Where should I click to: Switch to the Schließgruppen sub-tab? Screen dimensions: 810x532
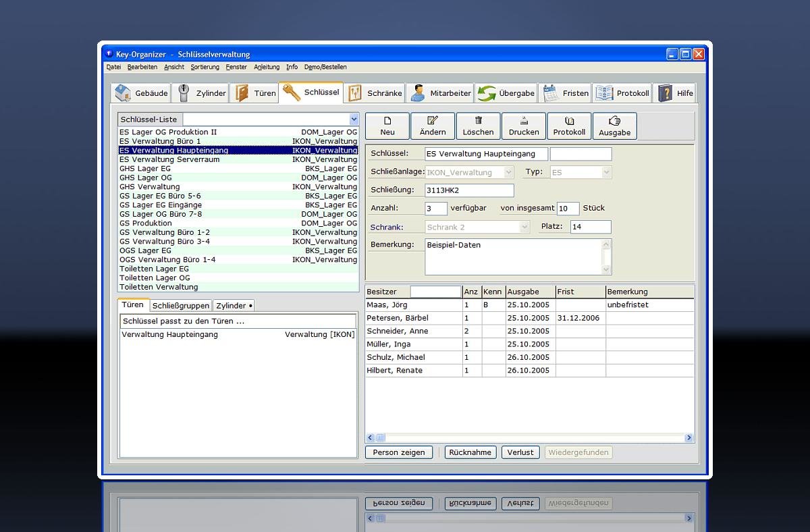180,306
